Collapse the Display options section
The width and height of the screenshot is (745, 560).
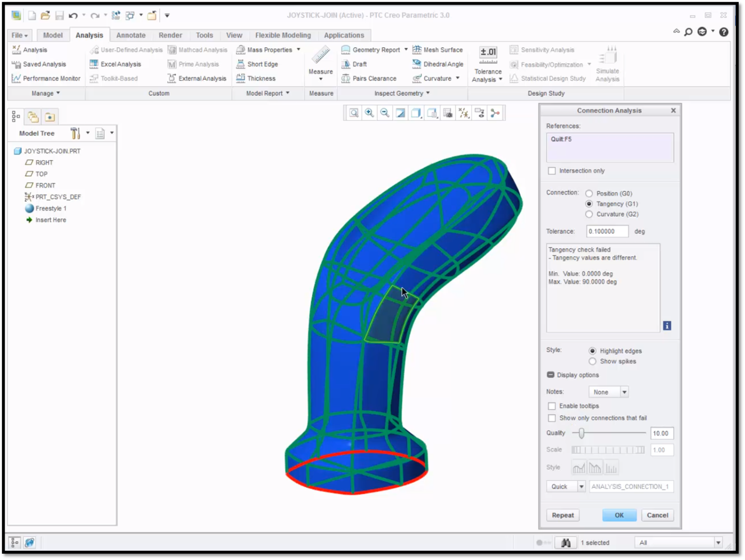coord(550,375)
